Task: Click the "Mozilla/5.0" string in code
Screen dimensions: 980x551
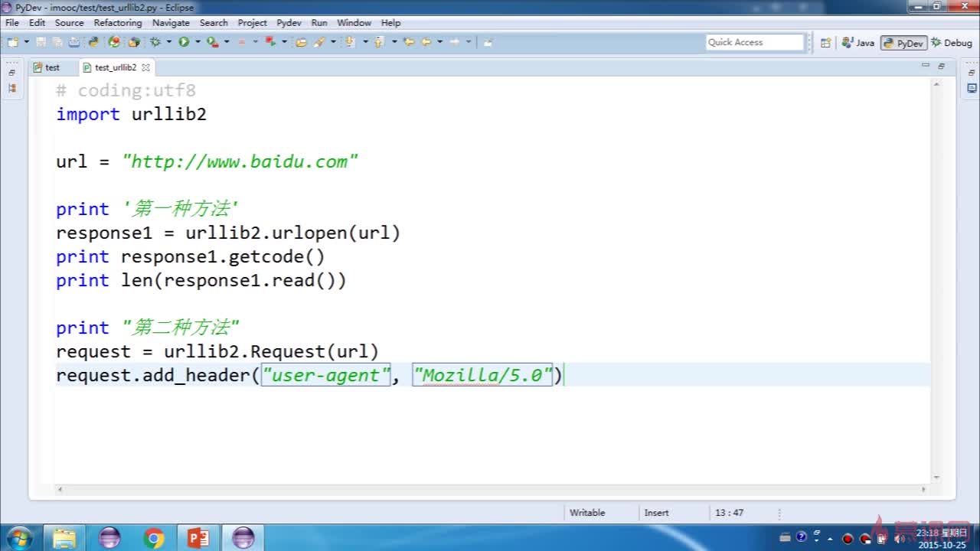Action: (482, 375)
